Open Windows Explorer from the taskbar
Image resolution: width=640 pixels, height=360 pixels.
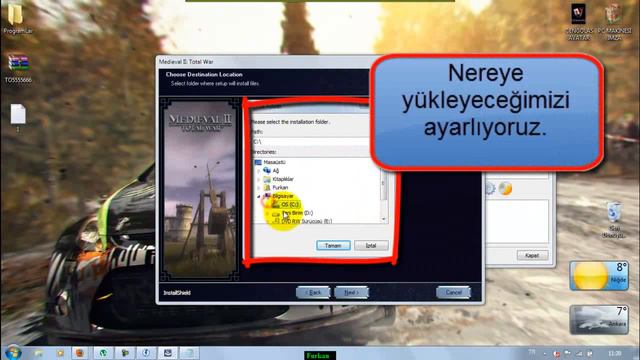(x=39, y=353)
